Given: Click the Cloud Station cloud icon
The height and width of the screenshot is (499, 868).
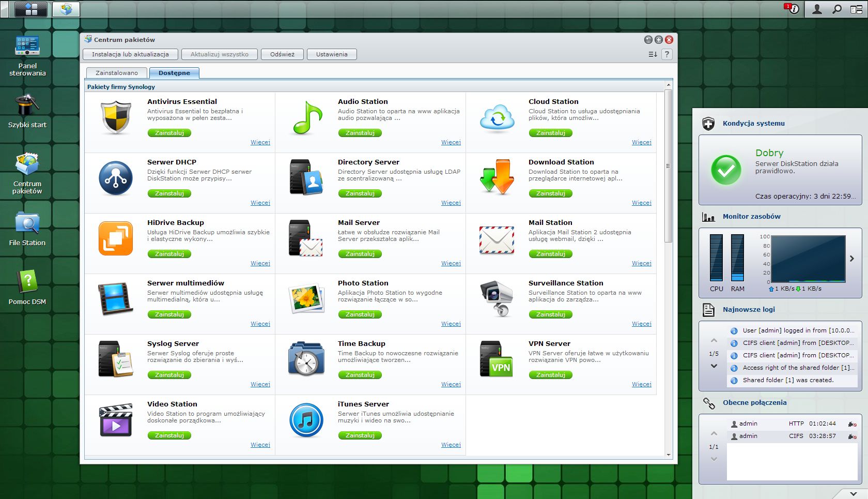Looking at the screenshot, I should tap(497, 118).
